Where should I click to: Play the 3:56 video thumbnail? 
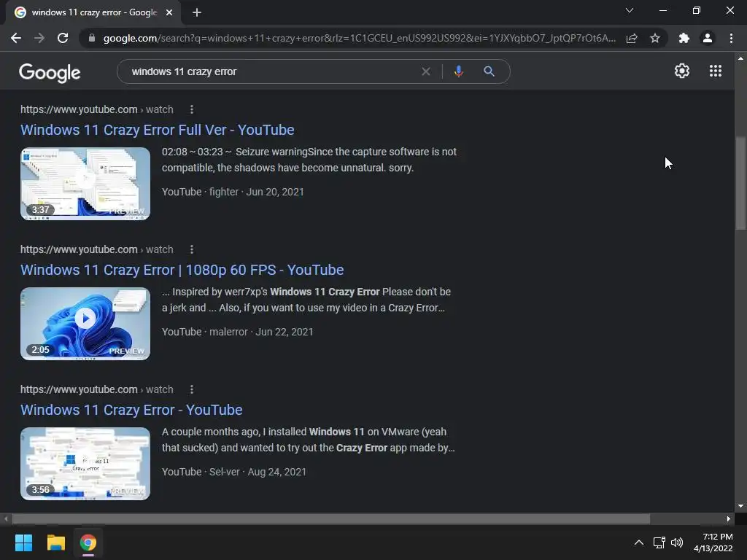pos(85,464)
